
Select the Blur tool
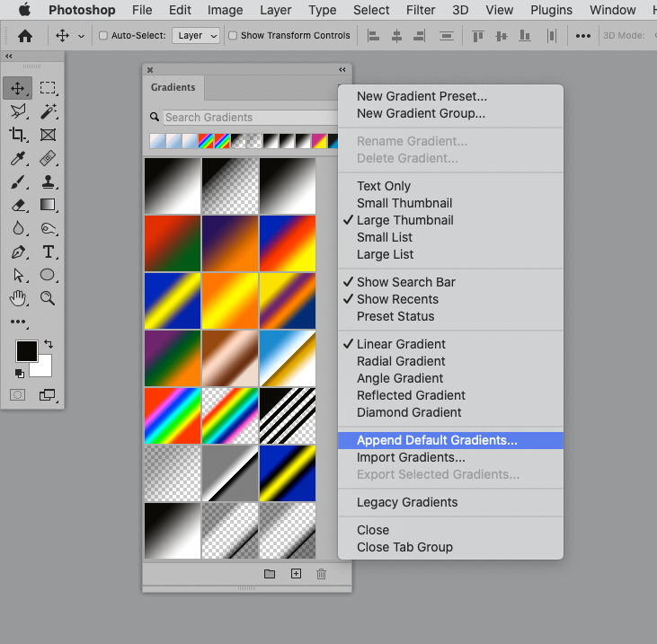pyautogui.click(x=18, y=229)
